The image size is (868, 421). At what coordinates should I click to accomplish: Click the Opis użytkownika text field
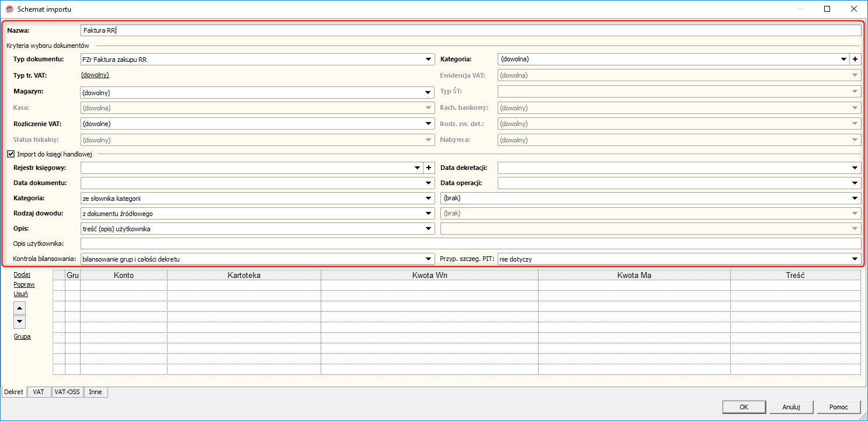point(471,243)
